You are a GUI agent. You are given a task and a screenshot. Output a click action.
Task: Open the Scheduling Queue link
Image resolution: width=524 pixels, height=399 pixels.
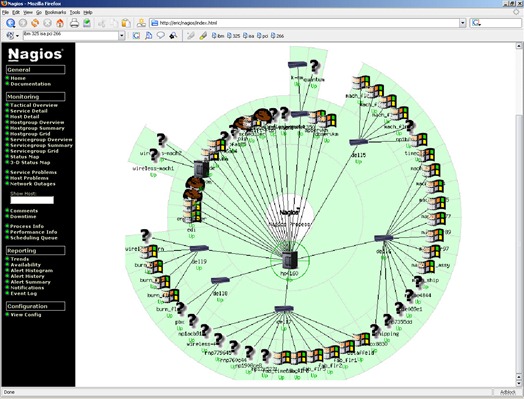tap(34, 238)
